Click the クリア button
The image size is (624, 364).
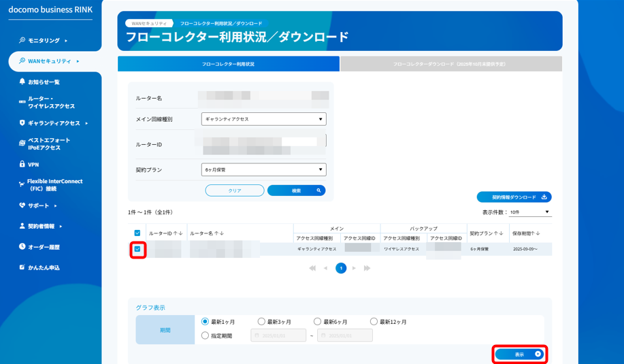235,191
